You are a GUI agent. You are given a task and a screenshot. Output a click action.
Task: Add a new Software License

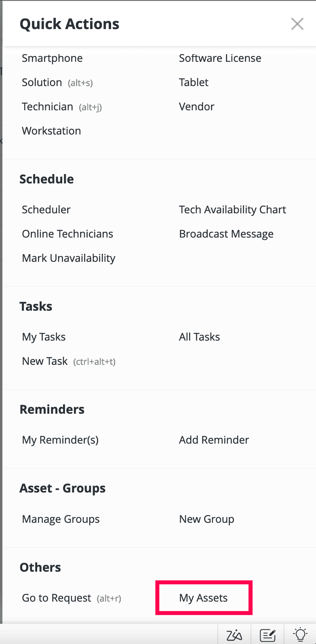[x=220, y=58]
